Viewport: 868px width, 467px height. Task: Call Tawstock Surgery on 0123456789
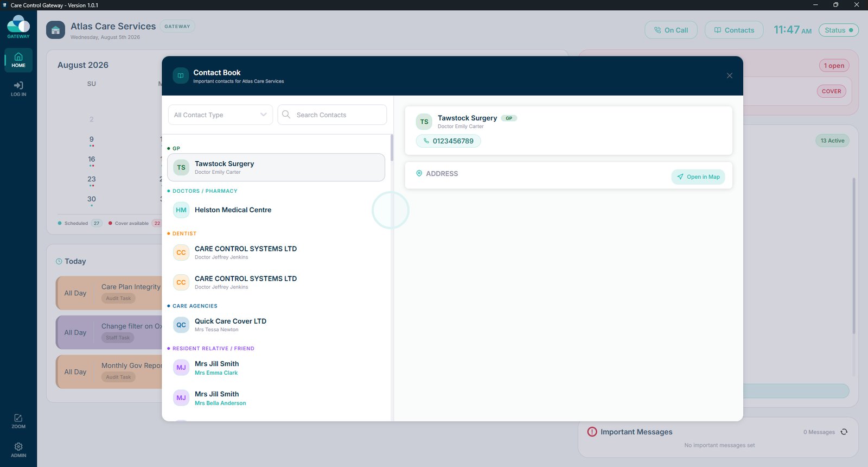pyautogui.click(x=449, y=141)
